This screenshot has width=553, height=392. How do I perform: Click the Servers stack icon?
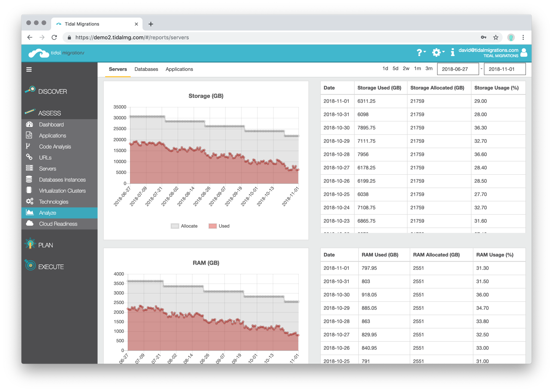click(x=29, y=168)
